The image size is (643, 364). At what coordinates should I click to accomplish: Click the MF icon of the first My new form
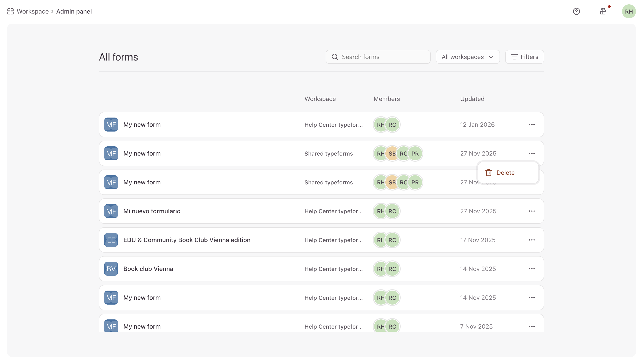click(111, 124)
